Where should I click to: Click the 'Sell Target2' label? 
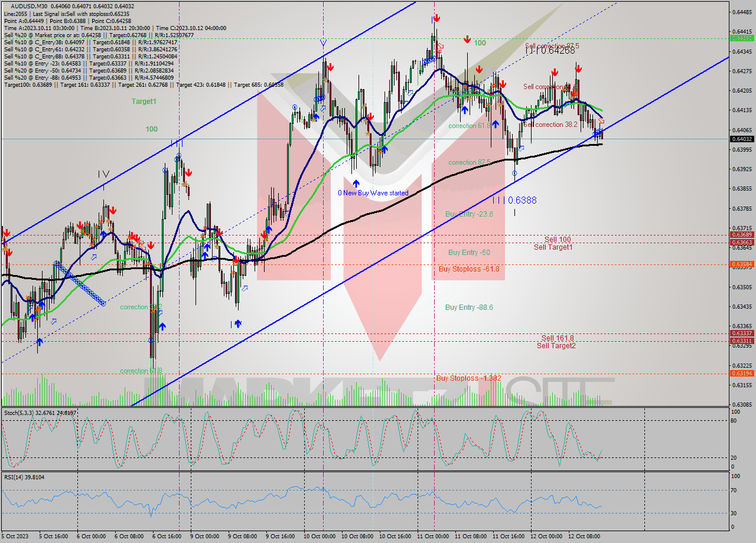coord(556,346)
